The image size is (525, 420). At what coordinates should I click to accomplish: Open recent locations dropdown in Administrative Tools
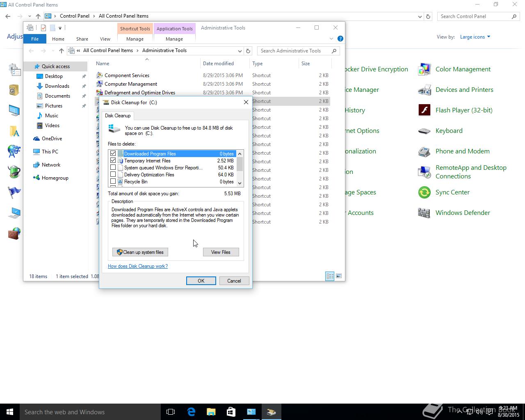pyautogui.click(x=53, y=51)
